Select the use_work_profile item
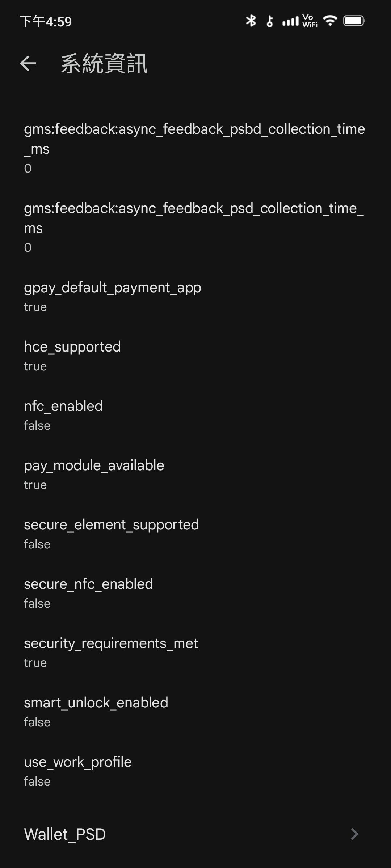 click(77, 771)
